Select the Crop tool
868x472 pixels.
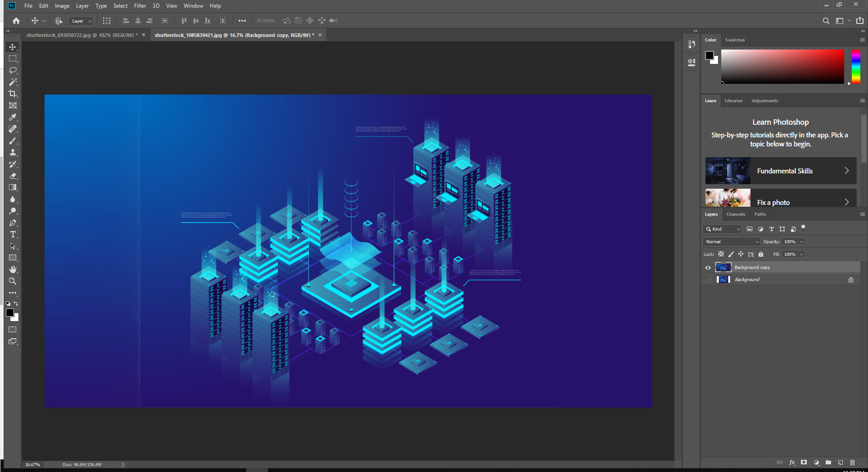pos(13,94)
